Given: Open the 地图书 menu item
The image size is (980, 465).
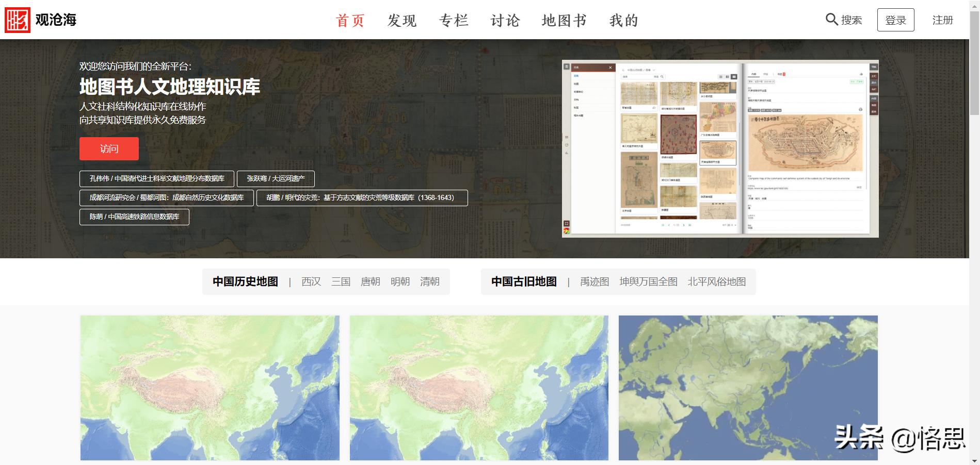Looking at the screenshot, I should pyautogui.click(x=564, y=21).
